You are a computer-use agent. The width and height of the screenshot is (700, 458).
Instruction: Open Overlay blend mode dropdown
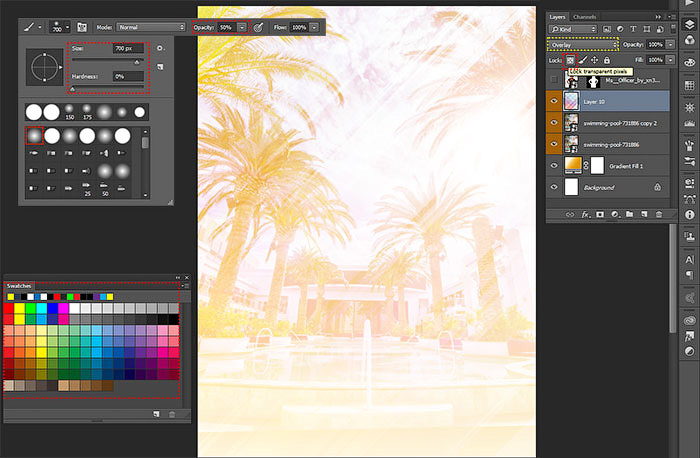coord(583,45)
